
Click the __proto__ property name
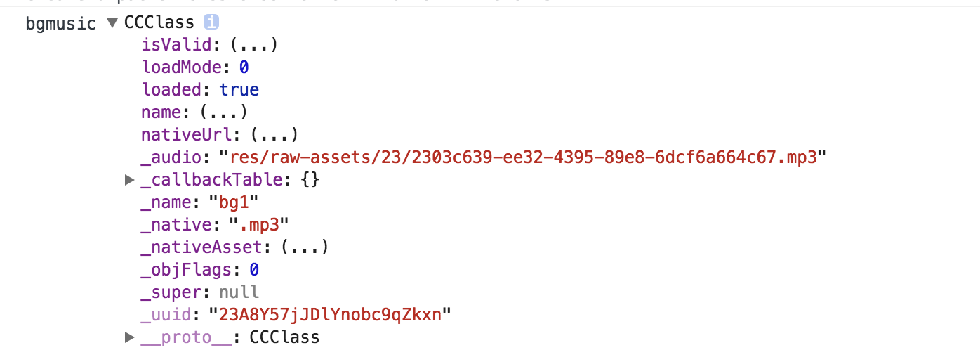185,337
